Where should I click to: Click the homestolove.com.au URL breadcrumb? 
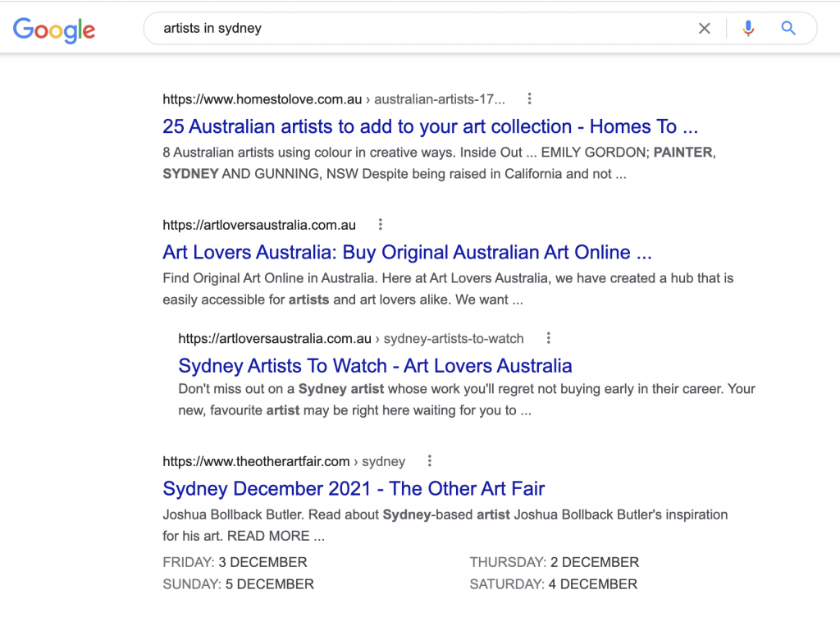(334, 99)
